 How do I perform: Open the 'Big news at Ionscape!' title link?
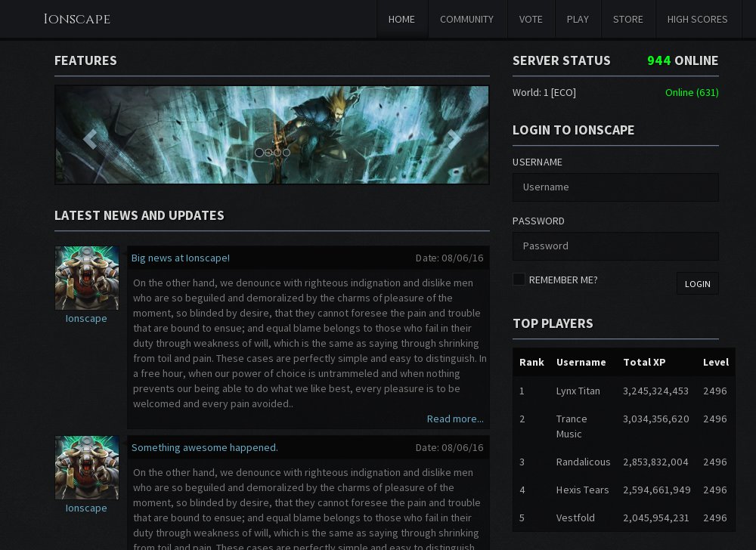point(181,258)
